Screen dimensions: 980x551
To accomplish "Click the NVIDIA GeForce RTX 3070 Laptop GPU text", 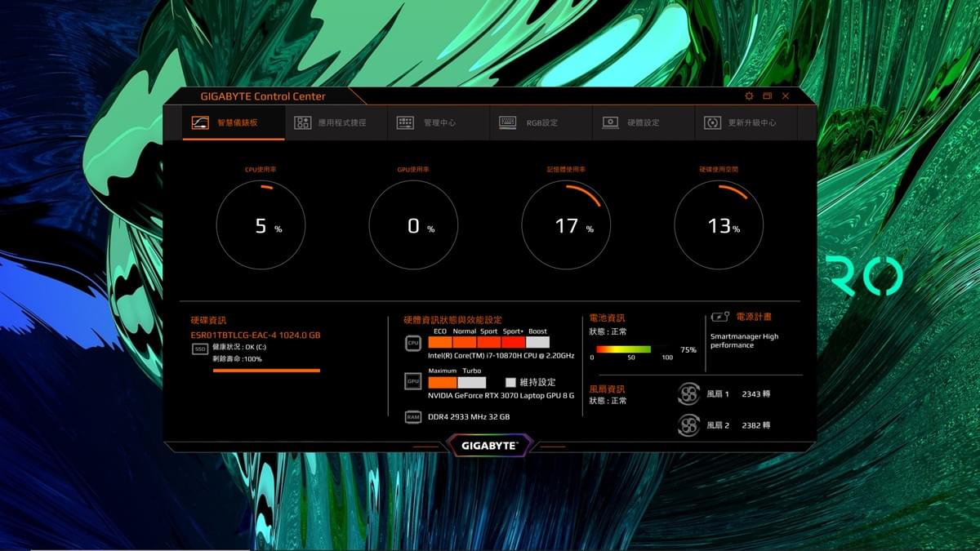I will point(501,395).
